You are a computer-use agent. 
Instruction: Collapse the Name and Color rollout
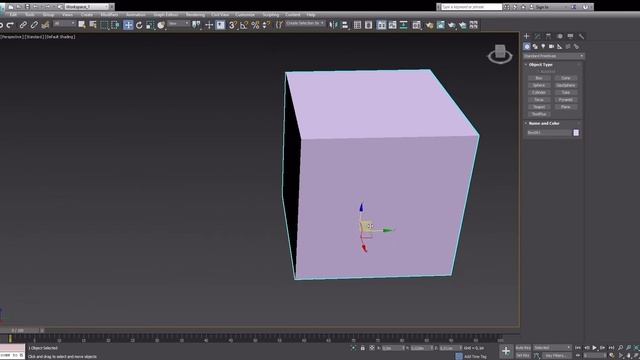[544, 123]
